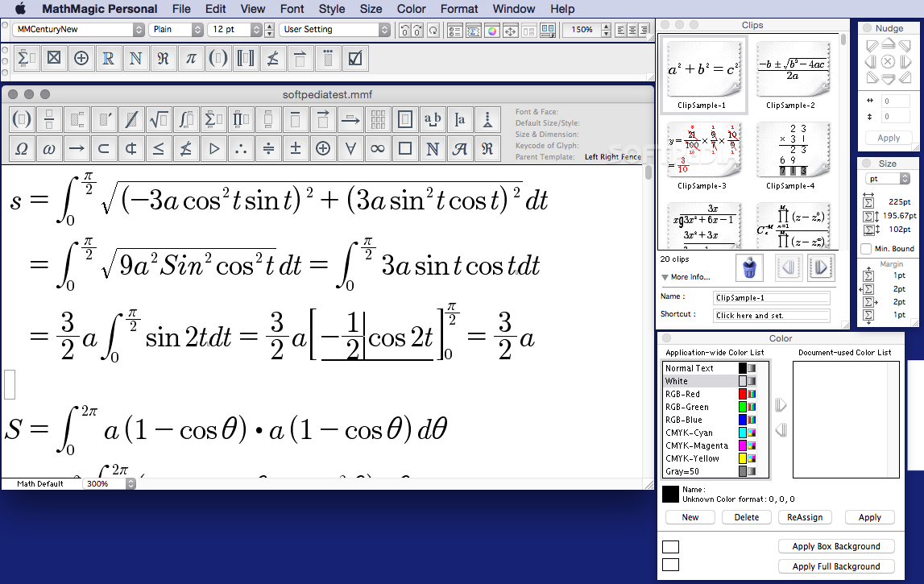The height and width of the screenshot is (584, 924).
Task: Click the New color button
Action: pos(690,517)
